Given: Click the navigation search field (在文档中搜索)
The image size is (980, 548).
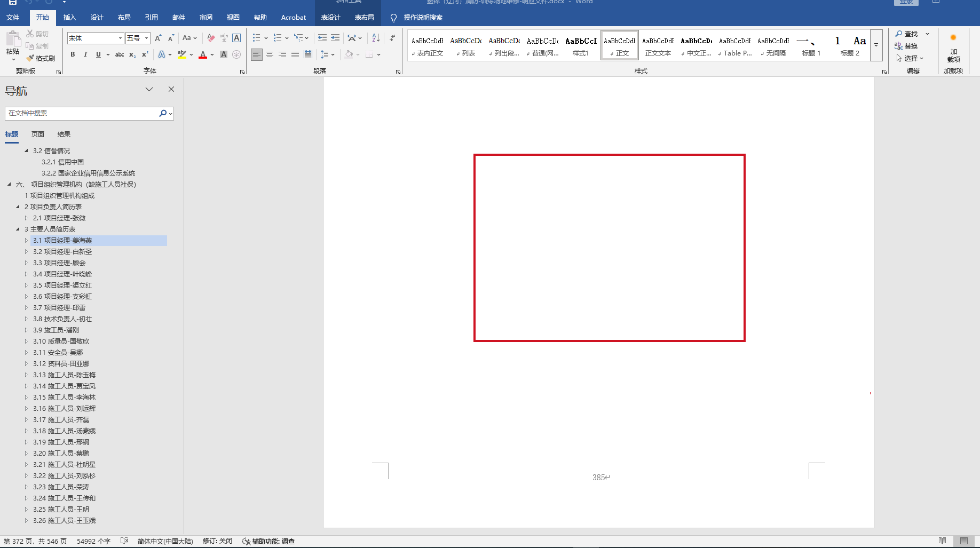Looking at the screenshot, I should [82, 113].
